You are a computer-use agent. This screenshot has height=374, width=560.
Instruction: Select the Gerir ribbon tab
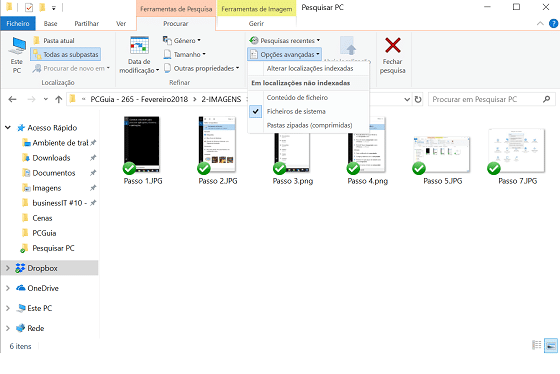pyautogui.click(x=256, y=24)
